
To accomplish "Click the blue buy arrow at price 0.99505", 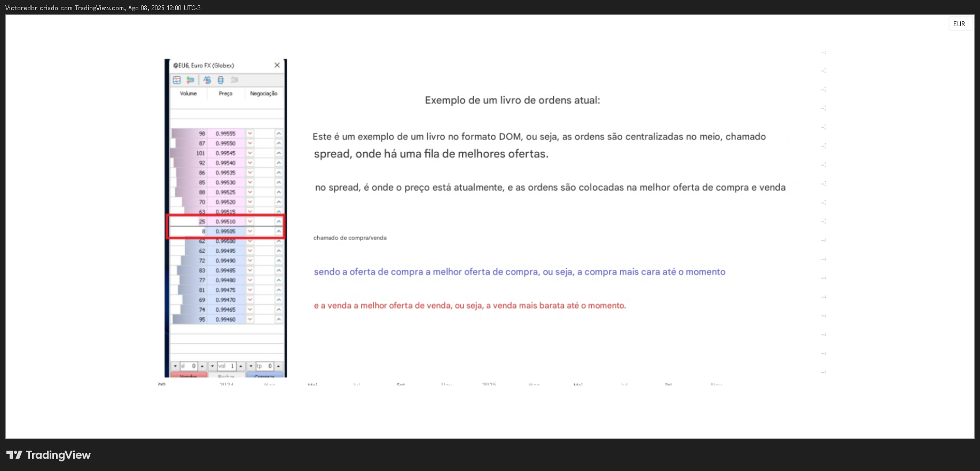I will pyautogui.click(x=279, y=231).
